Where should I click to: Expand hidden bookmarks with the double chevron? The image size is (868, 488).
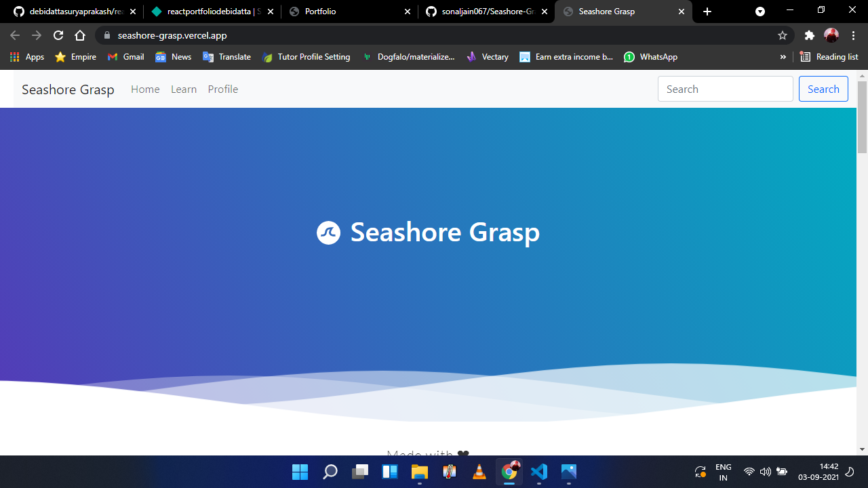pyautogui.click(x=783, y=57)
